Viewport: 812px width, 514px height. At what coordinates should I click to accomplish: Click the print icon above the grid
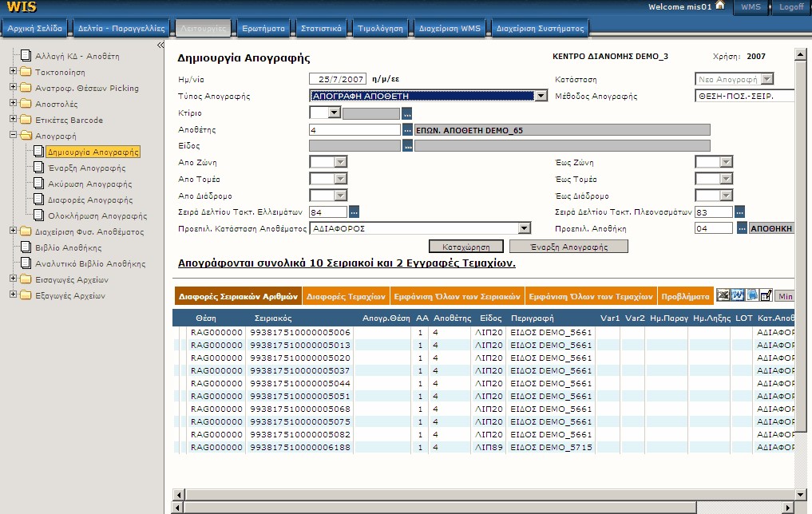pos(752,295)
